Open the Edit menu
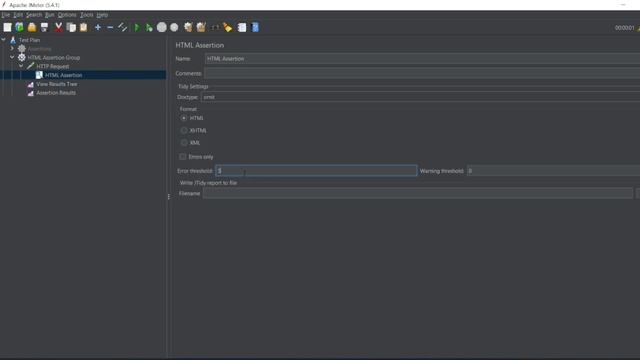The image size is (640, 360). (x=18, y=15)
